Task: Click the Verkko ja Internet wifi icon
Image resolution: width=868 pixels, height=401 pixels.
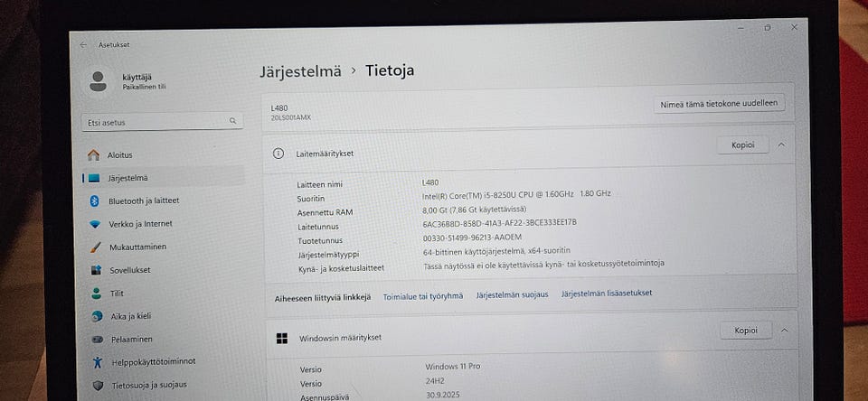Action: 95,224
